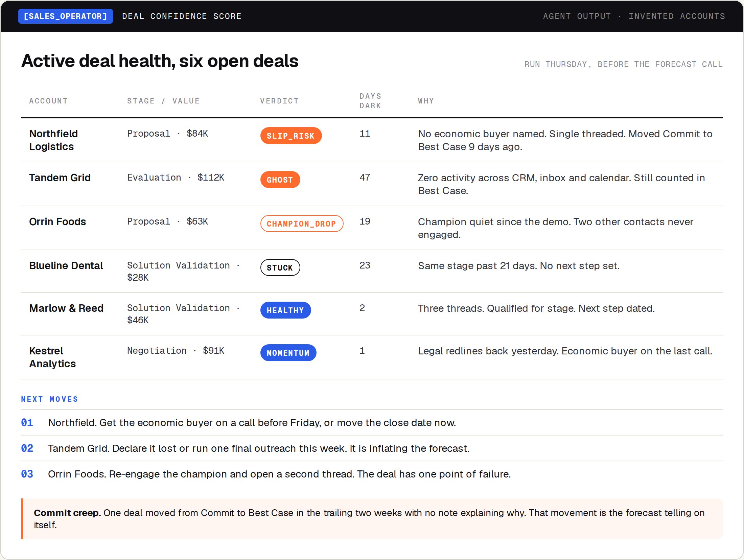Click Solution Validation · $46K cell
744x560 pixels.
click(x=184, y=314)
